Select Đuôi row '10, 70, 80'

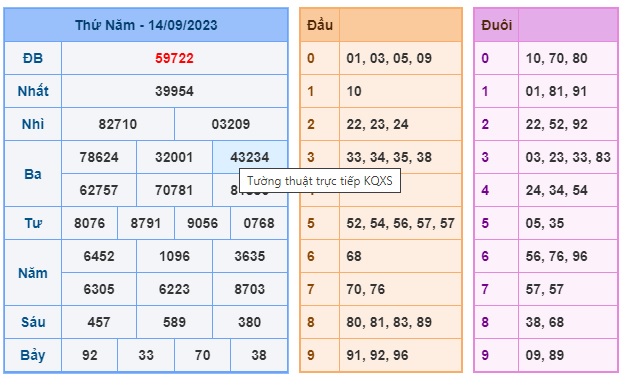556,58
